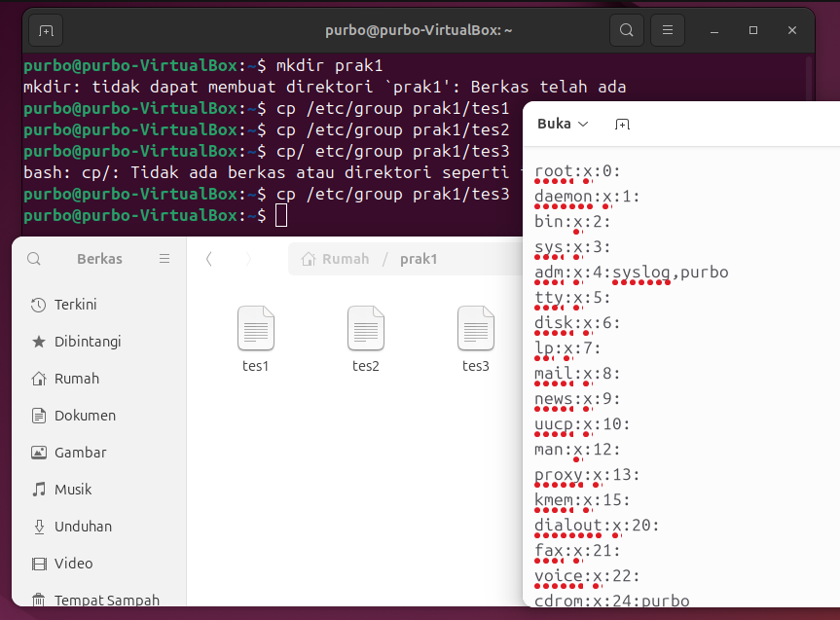
Task: Click the line 'kmem:x:15:' in editor
Action: point(582,500)
